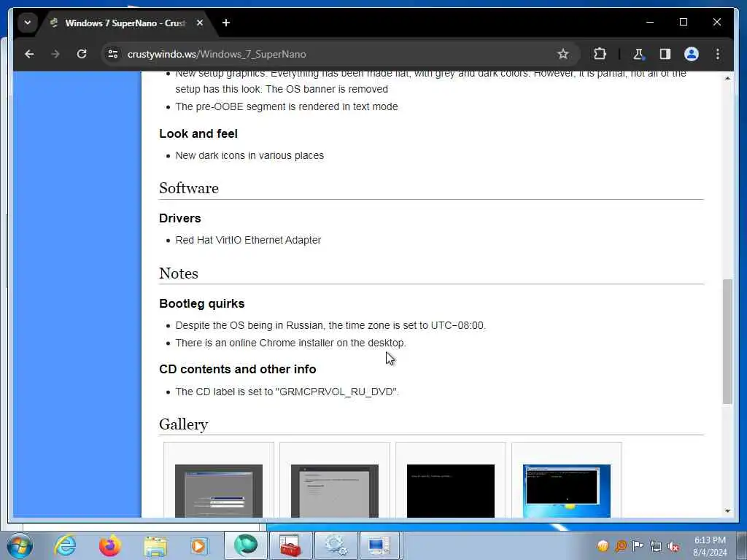Click the 'Gallery' section heading
The image size is (747, 560).
[x=183, y=424]
